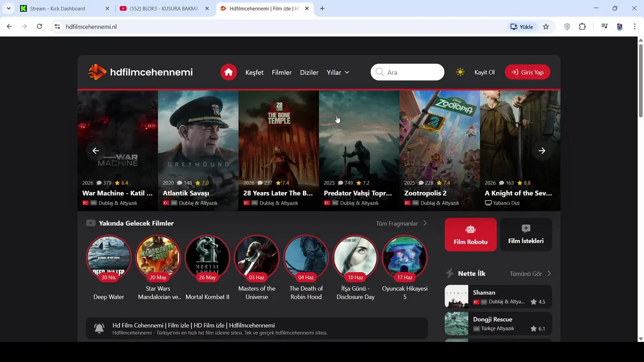Click the browser reload button
The height and width of the screenshot is (362, 644).
39,27
